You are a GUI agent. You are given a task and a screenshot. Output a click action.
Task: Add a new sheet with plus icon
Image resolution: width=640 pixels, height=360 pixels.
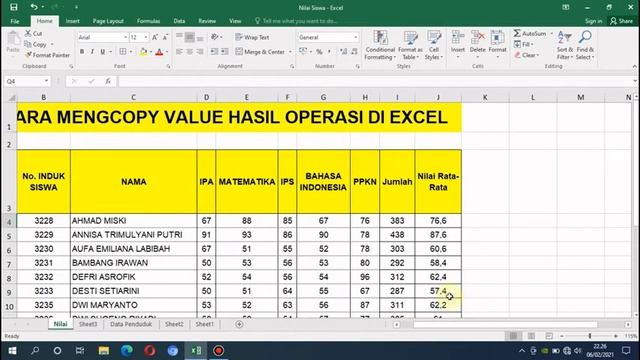pyautogui.click(x=239, y=324)
